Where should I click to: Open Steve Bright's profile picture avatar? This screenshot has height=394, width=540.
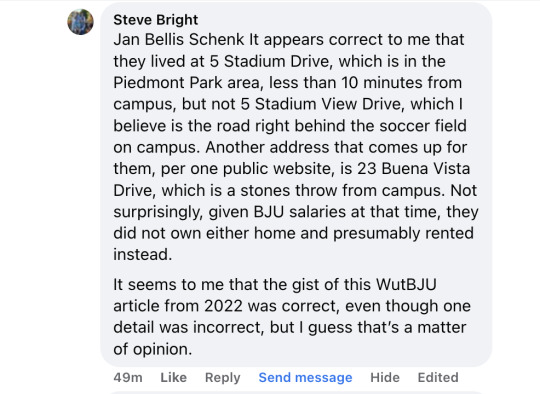click(80, 22)
